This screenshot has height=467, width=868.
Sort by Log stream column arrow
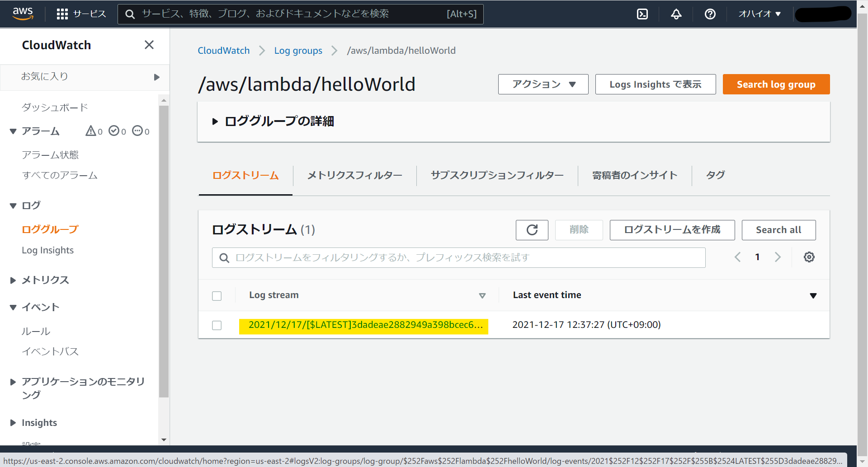pos(482,296)
